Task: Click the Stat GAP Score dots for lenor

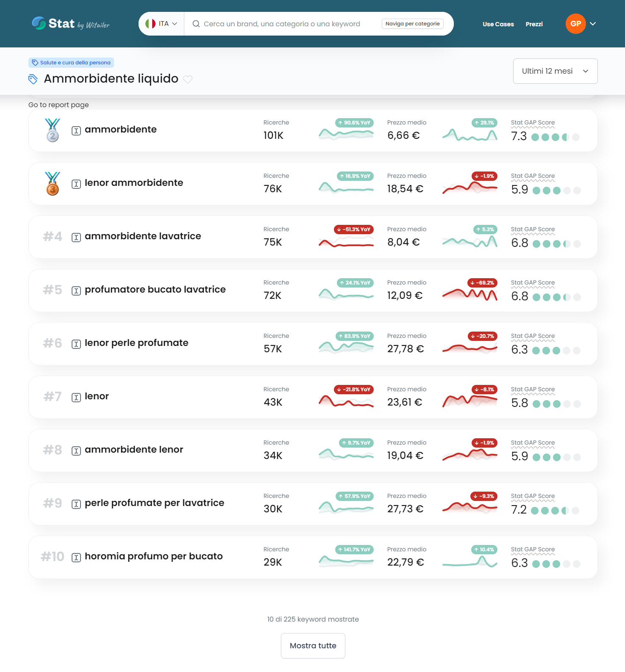Action: coord(556,404)
